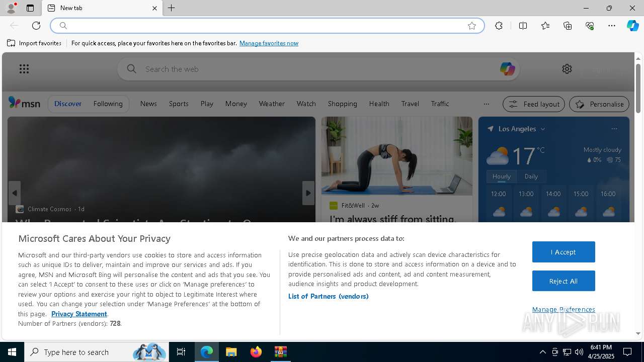Open File Explorer from taskbar

(x=231, y=352)
